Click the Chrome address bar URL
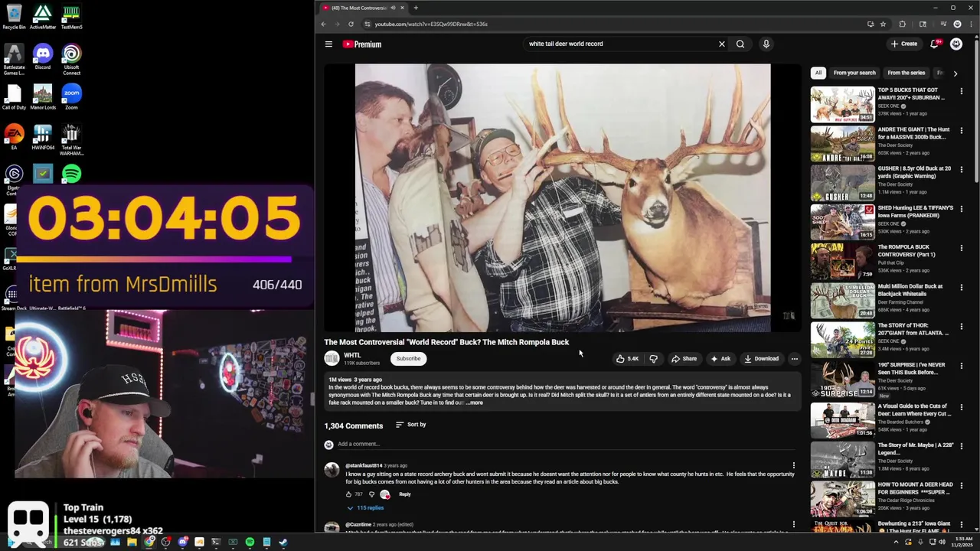 (431, 24)
